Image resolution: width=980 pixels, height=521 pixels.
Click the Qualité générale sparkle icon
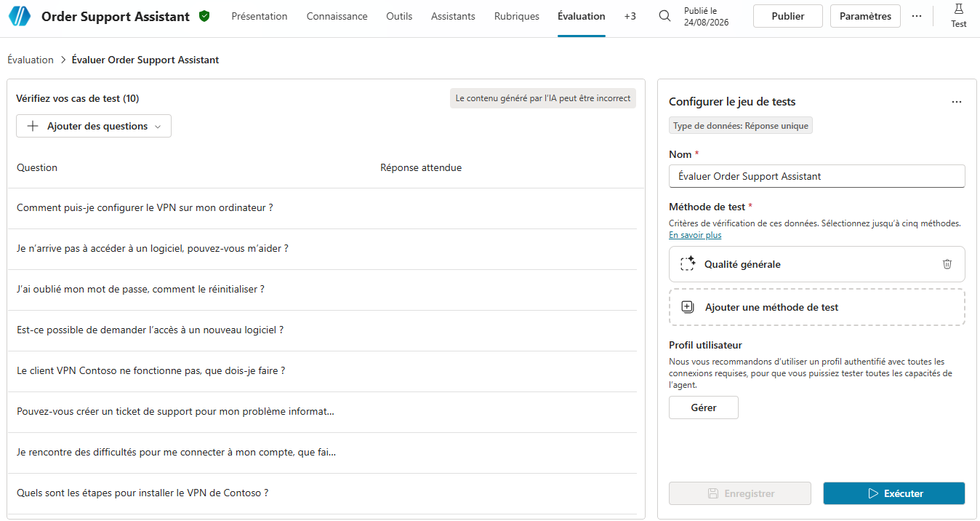(688, 264)
